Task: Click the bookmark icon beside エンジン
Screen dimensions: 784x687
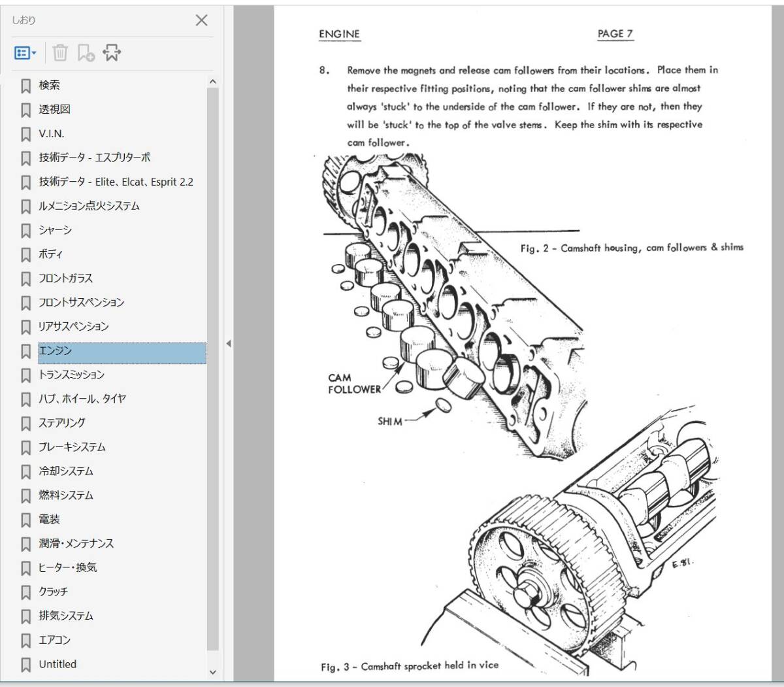Action: tap(25, 352)
